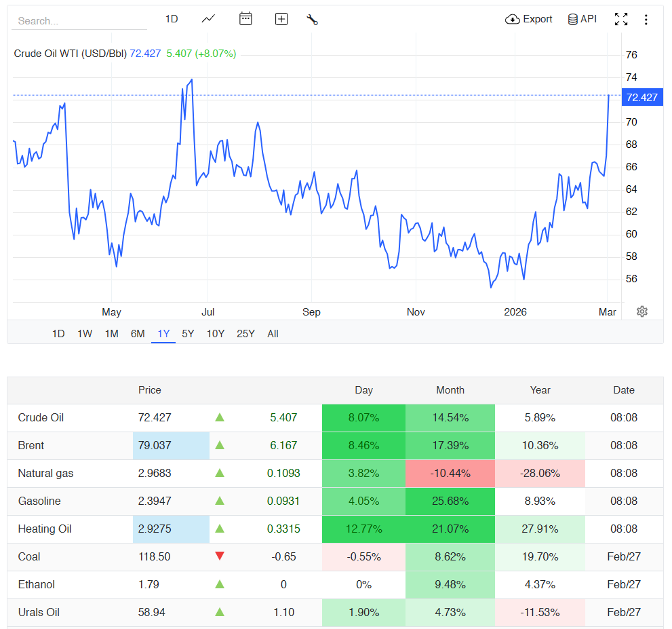Open the 1D interval dropdown in toolbar
The width and height of the screenshot is (672, 629).
[x=172, y=19]
